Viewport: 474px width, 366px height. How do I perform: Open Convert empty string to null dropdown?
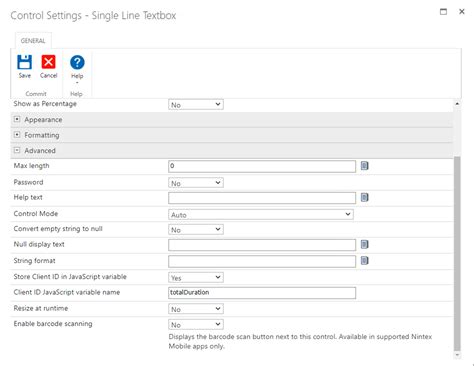[x=196, y=230]
